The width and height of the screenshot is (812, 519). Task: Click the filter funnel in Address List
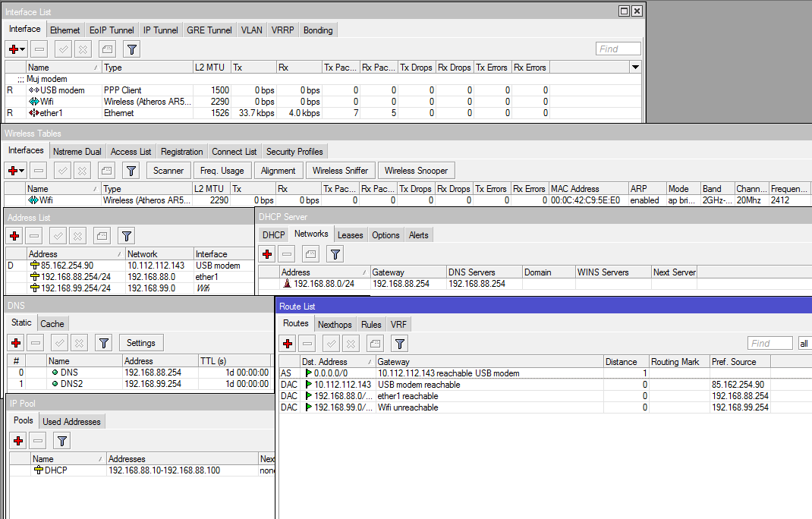pyautogui.click(x=127, y=236)
